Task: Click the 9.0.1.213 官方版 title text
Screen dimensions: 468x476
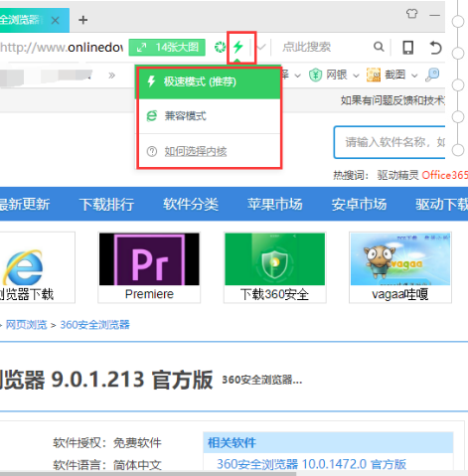Action: pos(132,380)
